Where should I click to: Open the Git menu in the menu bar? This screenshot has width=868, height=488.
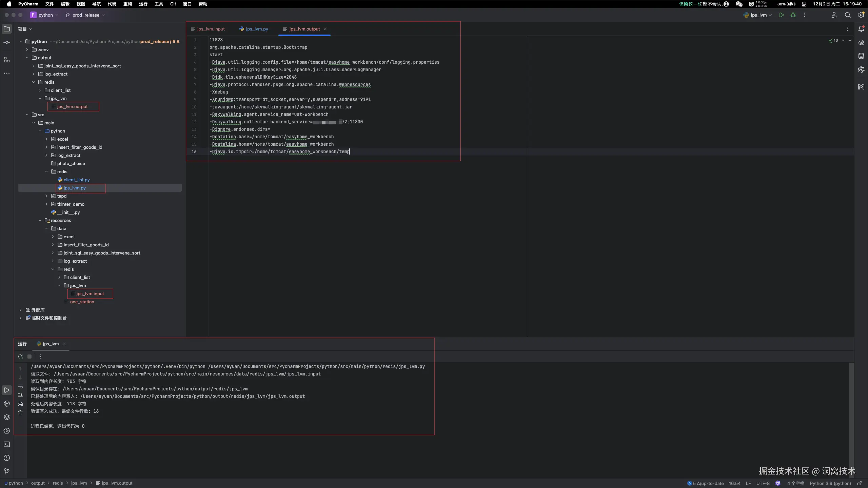pos(173,4)
